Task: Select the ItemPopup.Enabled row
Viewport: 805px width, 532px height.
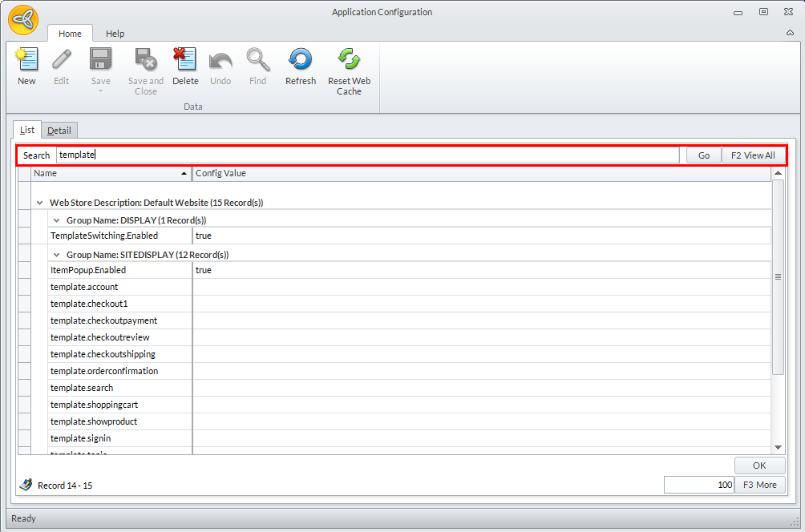Action: click(x=409, y=270)
